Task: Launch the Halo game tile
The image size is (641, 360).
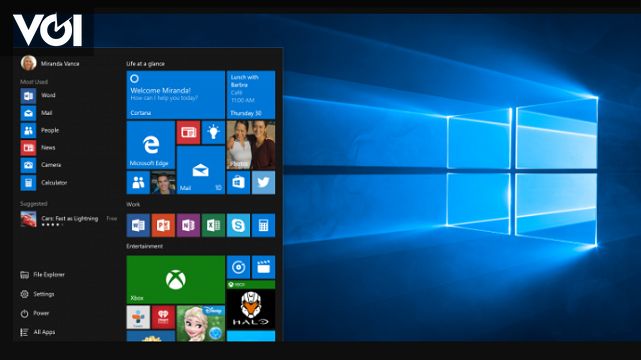Action: click(251, 305)
